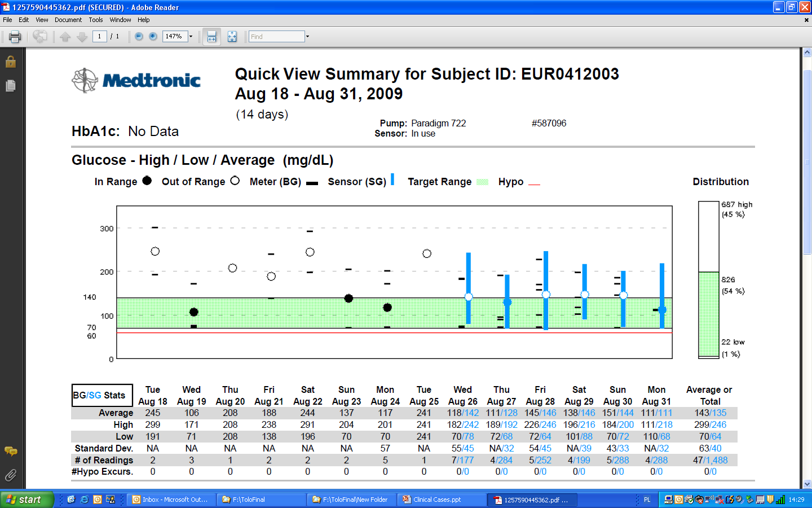The height and width of the screenshot is (508, 812).
Task: Click the network signal bars tray icon
Action: point(780,500)
